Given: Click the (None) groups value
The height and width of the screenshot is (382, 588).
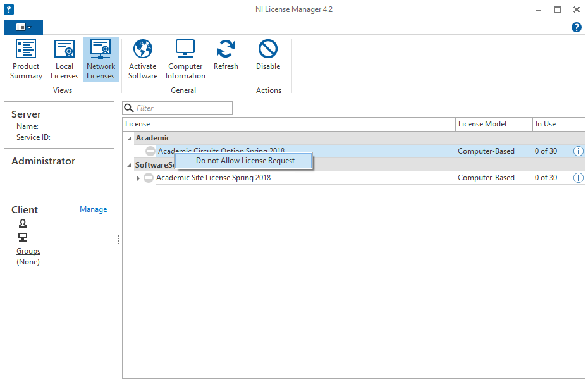Looking at the screenshot, I should [x=28, y=262].
